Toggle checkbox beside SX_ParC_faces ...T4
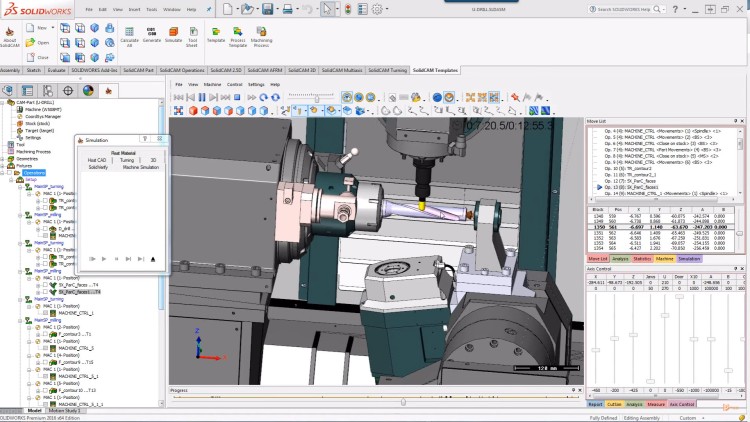 tap(45, 285)
